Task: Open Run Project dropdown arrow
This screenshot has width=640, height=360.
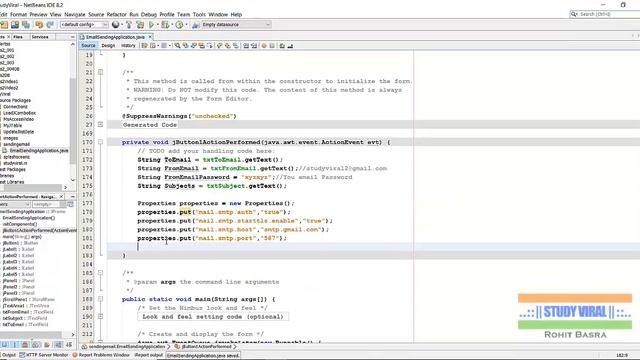Action: click(x=158, y=25)
